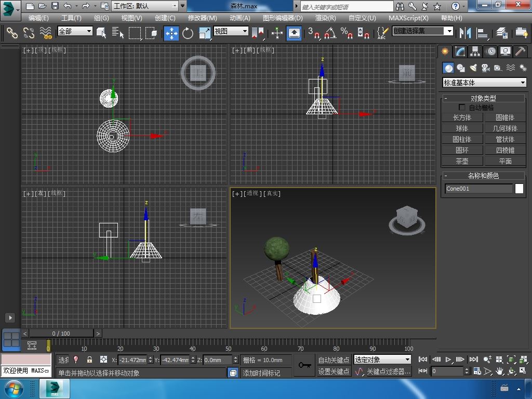532x399 pixels.
Task: Open the 标准基本体 dropdown
Action: pos(484,83)
